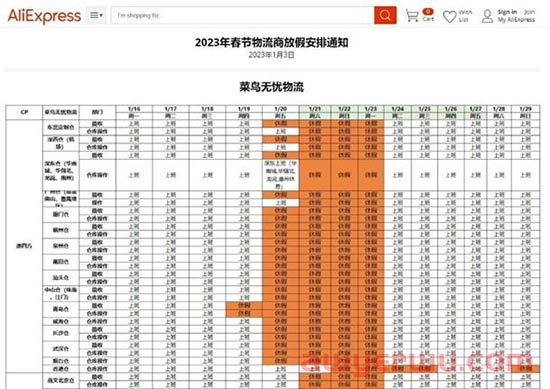
Task: Click the Cart label
Action: (428, 19)
